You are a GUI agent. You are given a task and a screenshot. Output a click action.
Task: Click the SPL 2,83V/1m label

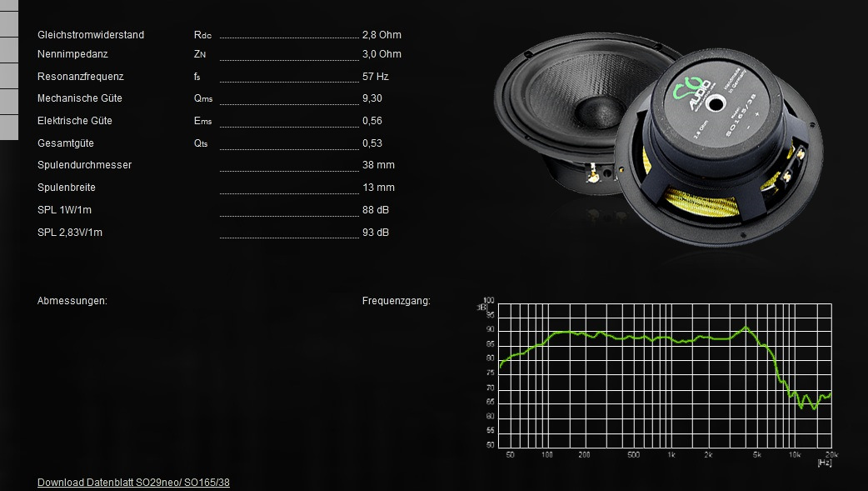pyautogui.click(x=70, y=233)
